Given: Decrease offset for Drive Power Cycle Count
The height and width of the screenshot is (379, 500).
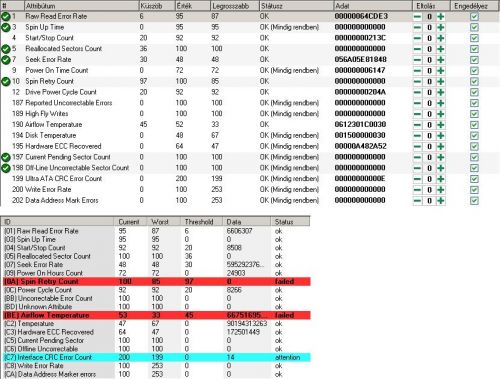Looking at the screenshot, I should [x=417, y=92].
